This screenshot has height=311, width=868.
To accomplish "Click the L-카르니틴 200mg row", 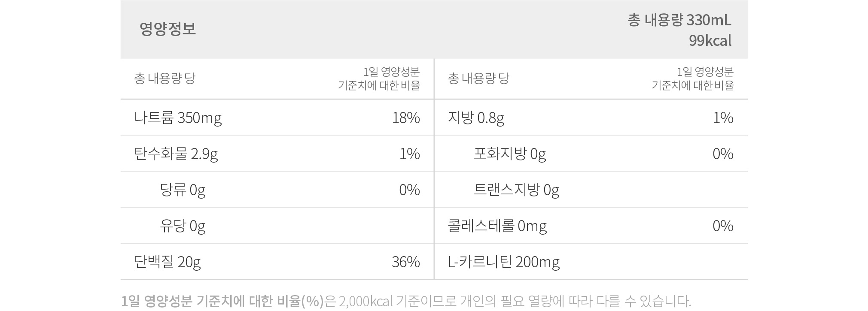I will click(504, 262).
